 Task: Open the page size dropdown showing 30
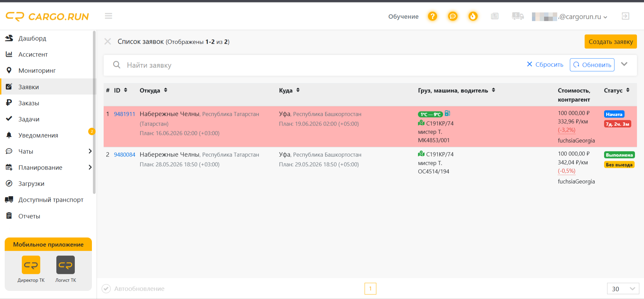pos(623,289)
